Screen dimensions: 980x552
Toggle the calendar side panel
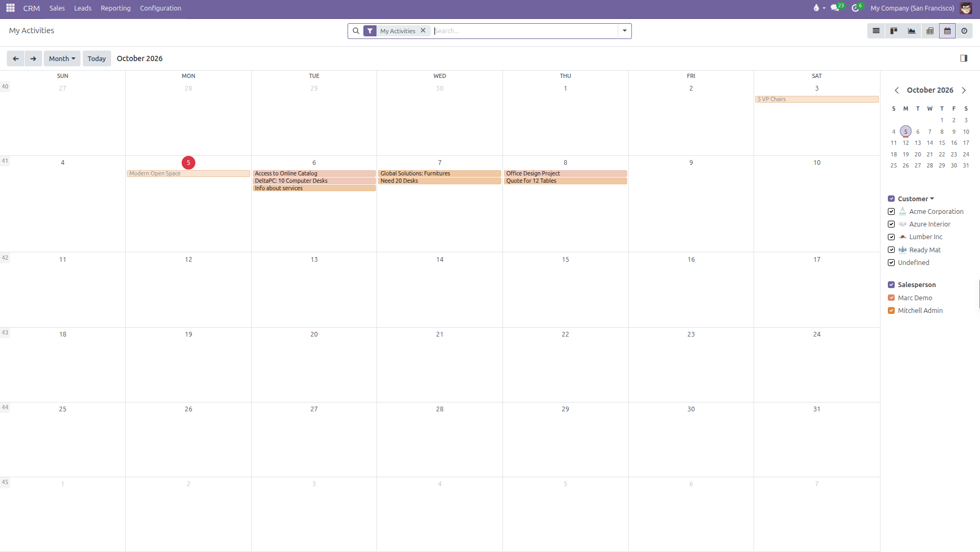click(x=964, y=58)
